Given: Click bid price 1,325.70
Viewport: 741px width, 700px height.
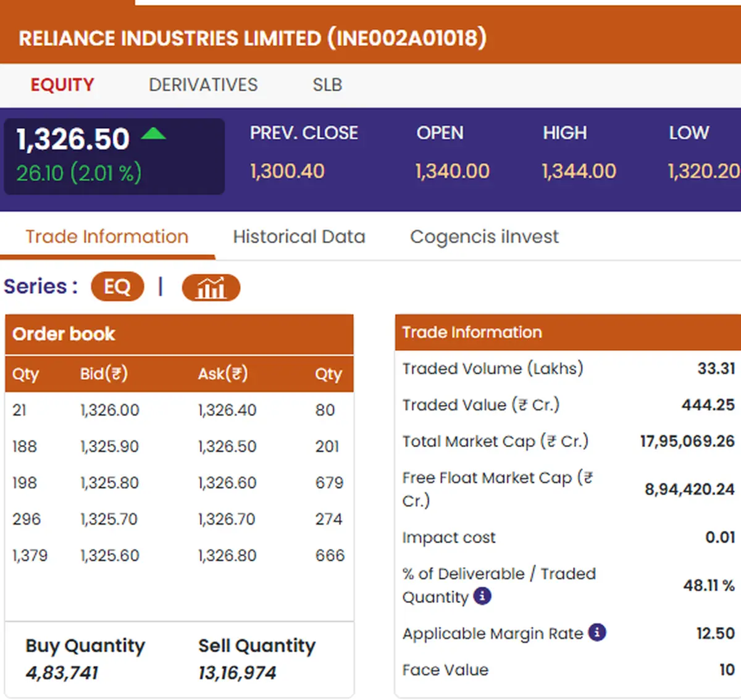Looking at the screenshot, I should point(109,519).
